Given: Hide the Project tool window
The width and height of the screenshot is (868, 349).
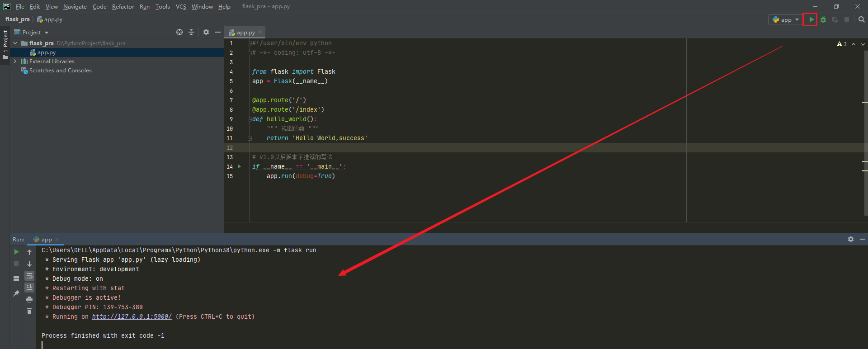Looking at the screenshot, I should point(218,32).
